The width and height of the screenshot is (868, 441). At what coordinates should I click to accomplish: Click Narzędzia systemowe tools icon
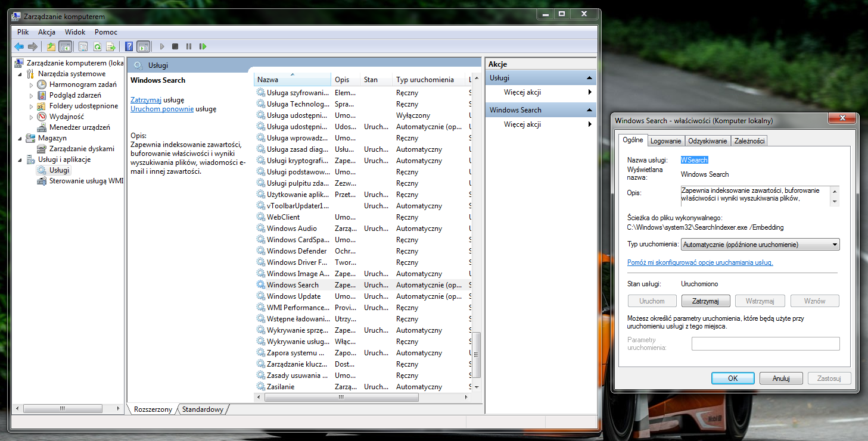tap(30, 74)
